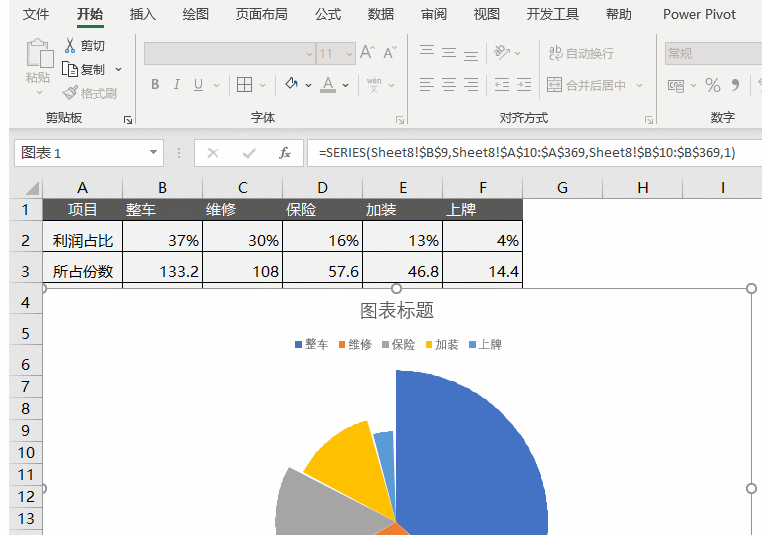The height and width of the screenshot is (535, 762).
Task: Open the Copy dropdown arrow
Action: pyautogui.click(x=118, y=69)
